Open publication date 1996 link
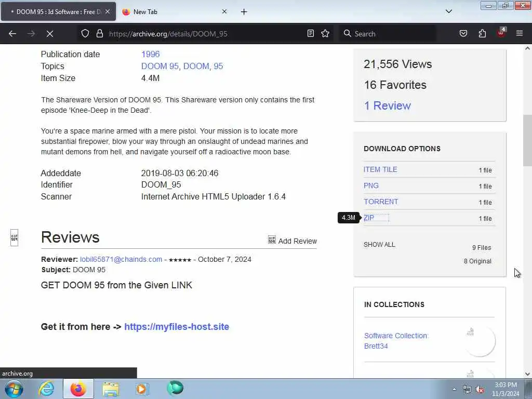Screen dimensions: 532x399 tap(150, 54)
